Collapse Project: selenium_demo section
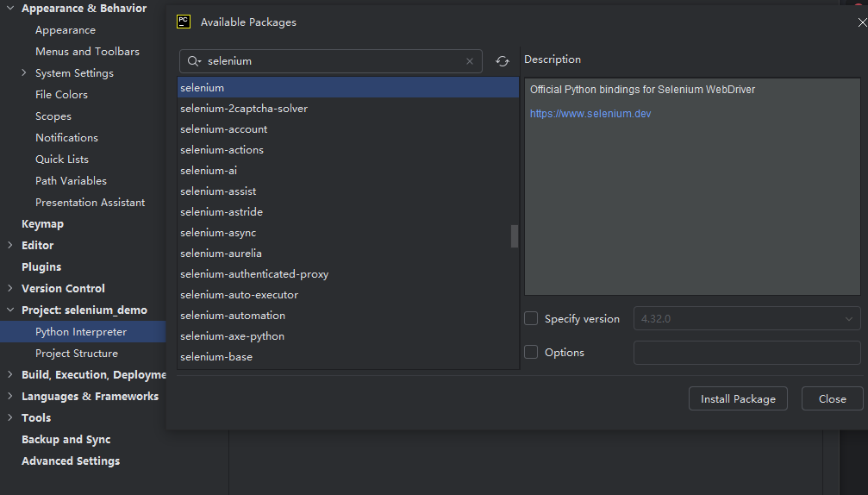The height and width of the screenshot is (495, 868). coord(10,310)
